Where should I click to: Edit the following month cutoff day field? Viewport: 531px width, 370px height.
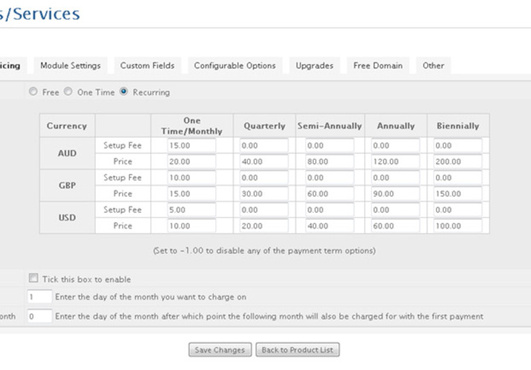tap(40, 316)
